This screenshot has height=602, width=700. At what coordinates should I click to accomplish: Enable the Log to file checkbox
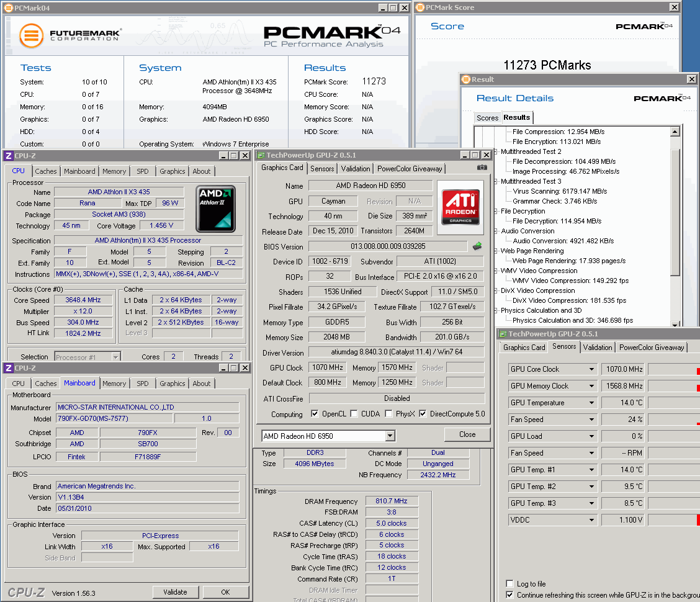click(x=509, y=583)
